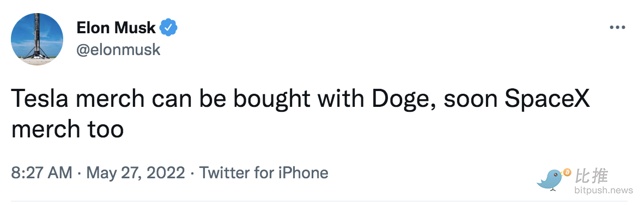Click the orange Bitcoin coin icon
This screenshot has width=644, height=205.
tap(568, 171)
